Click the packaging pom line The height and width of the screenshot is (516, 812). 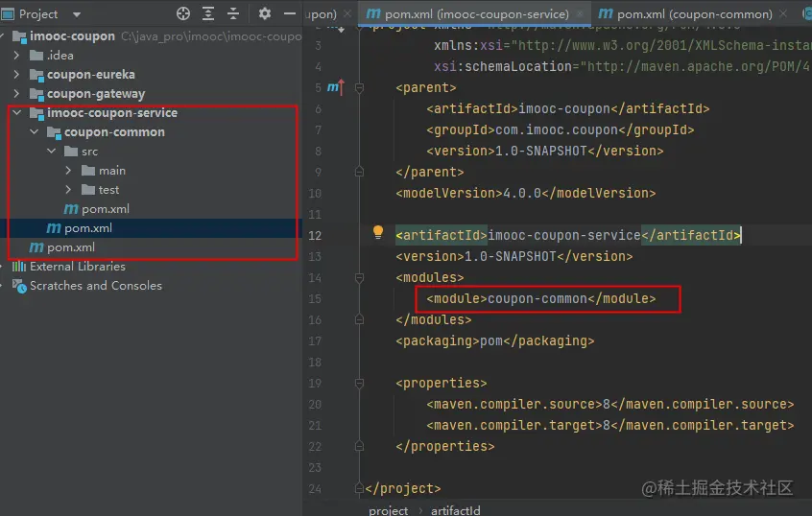click(495, 340)
